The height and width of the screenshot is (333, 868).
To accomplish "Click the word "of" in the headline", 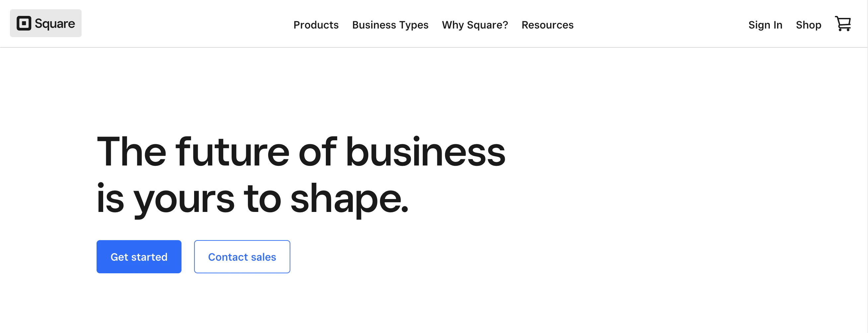I will click(x=317, y=152).
